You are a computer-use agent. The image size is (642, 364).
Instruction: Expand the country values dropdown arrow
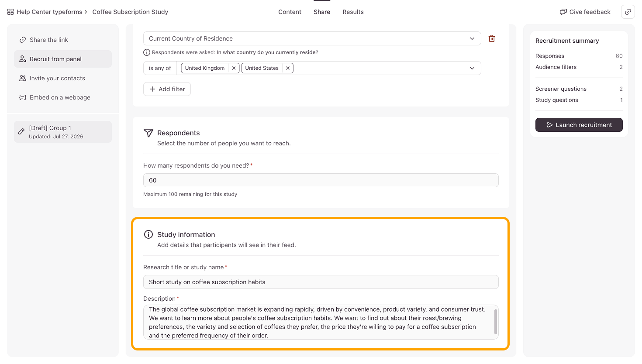(472, 68)
